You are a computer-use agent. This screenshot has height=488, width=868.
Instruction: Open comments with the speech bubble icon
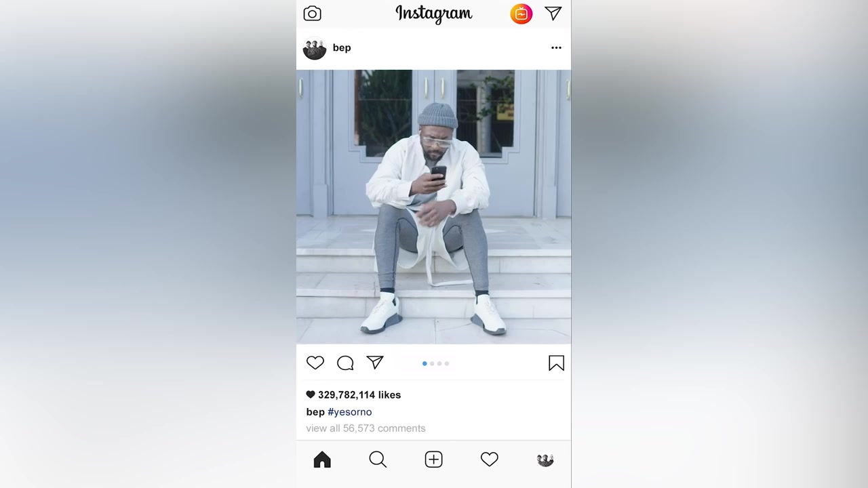345,363
